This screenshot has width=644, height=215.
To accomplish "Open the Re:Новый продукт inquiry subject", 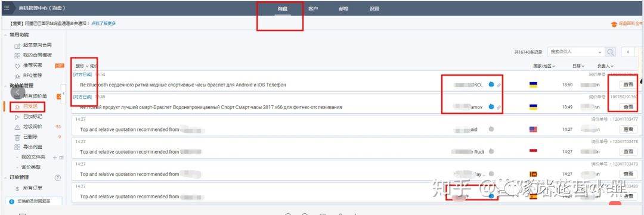I will click(x=210, y=107).
